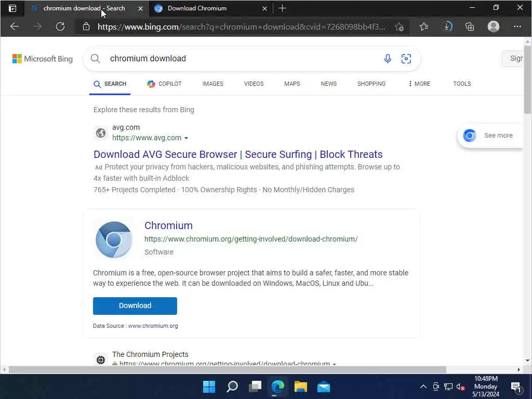Open www.chromium.org data source link

[153, 326]
